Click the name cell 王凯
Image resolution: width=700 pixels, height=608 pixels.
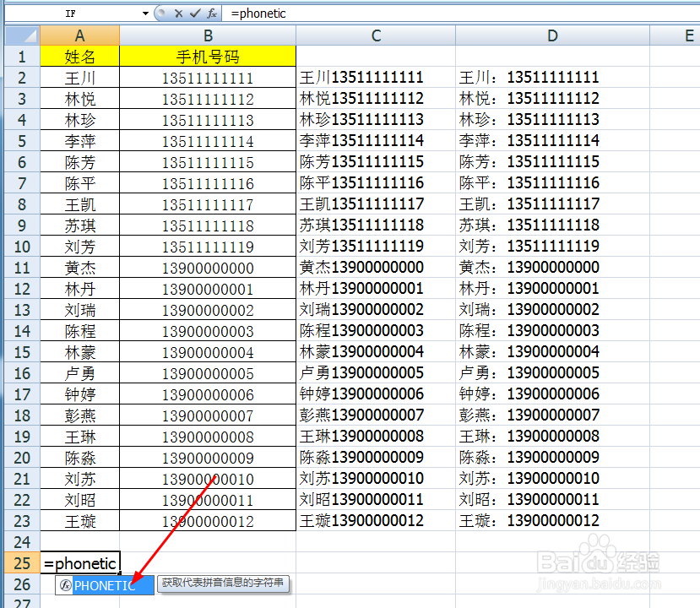[80, 204]
